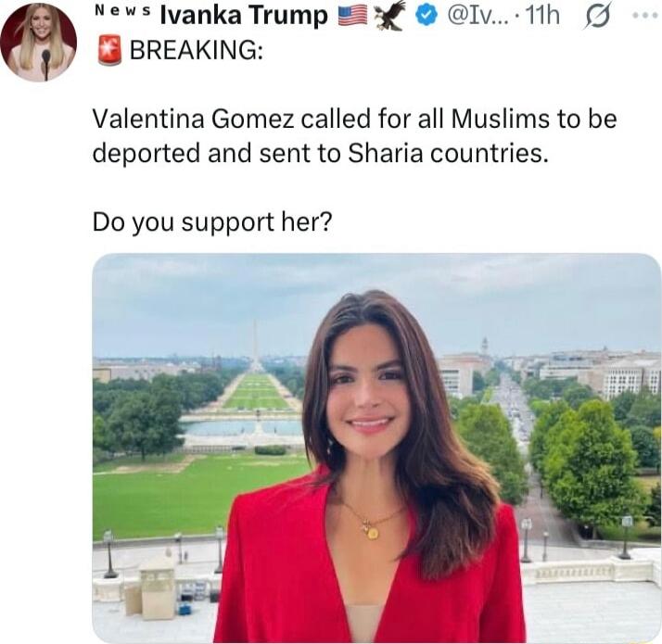Click the red siren emoji before BREAKING
Image resolution: width=662 pixels, height=644 pixels.
pyautogui.click(x=109, y=50)
